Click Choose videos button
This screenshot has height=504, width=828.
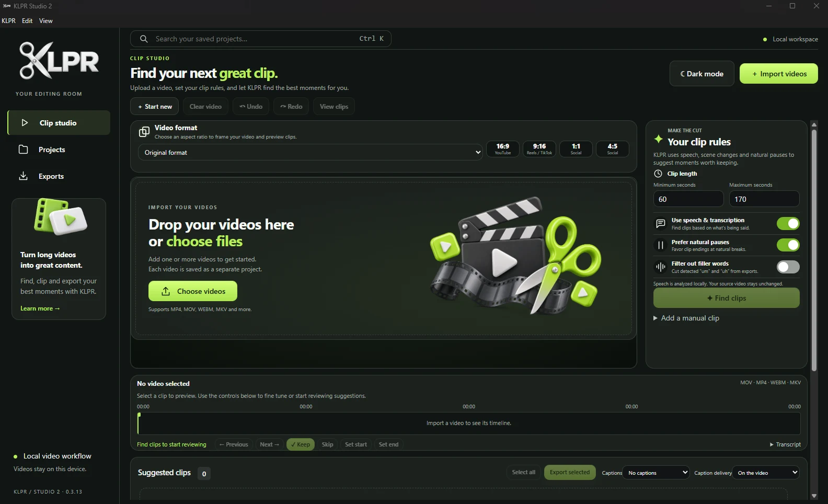click(193, 291)
